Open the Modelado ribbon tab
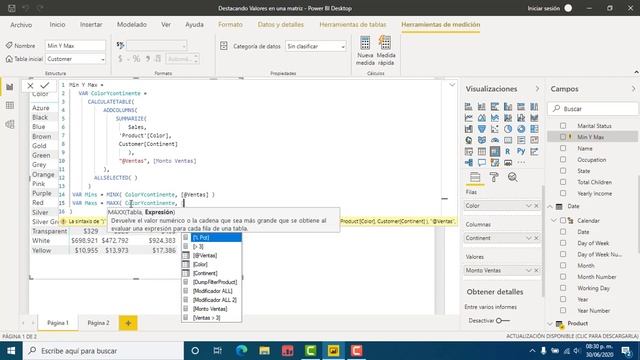 click(132, 24)
